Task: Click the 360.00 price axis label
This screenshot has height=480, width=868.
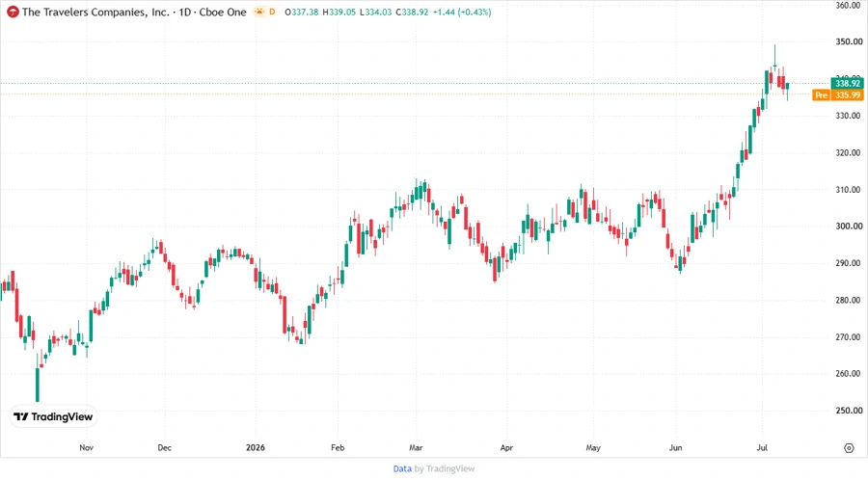Action: click(849, 6)
